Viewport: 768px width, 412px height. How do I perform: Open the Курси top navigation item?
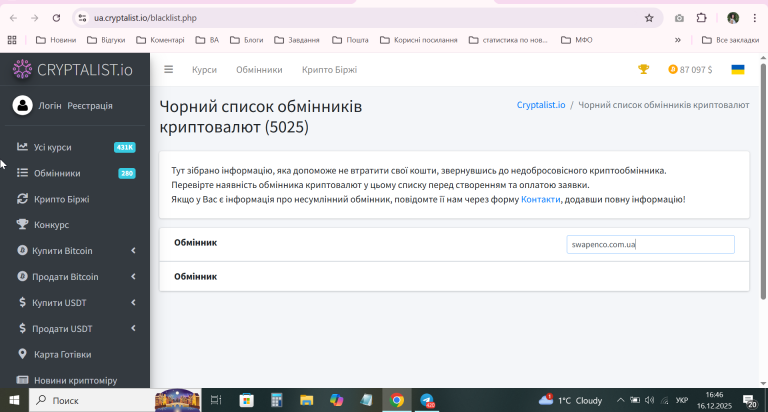(204, 70)
